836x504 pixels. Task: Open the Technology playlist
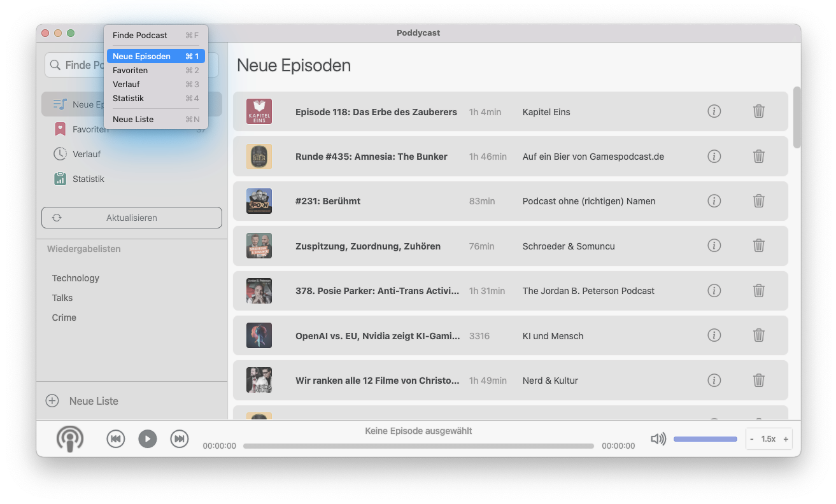point(76,278)
